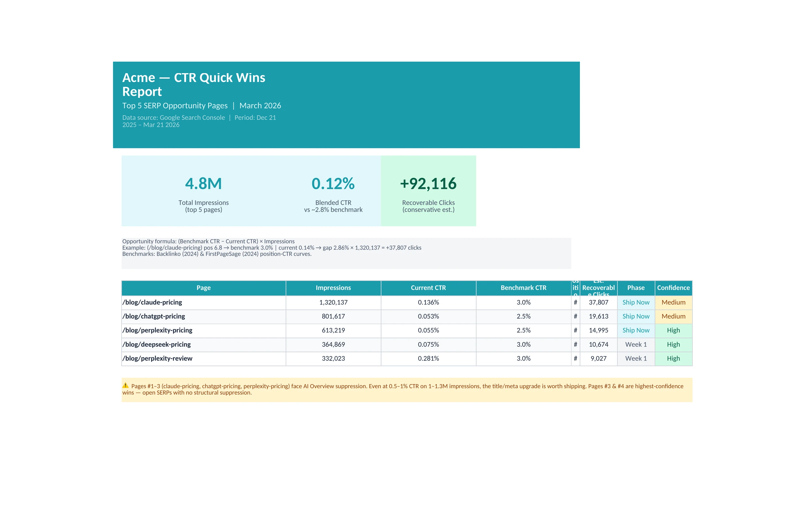Click the Page column header
812x524 pixels.
pyautogui.click(x=204, y=288)
